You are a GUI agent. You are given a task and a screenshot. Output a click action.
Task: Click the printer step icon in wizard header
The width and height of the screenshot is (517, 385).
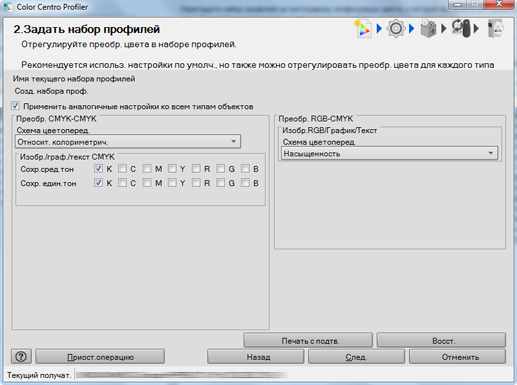[428, 29]
